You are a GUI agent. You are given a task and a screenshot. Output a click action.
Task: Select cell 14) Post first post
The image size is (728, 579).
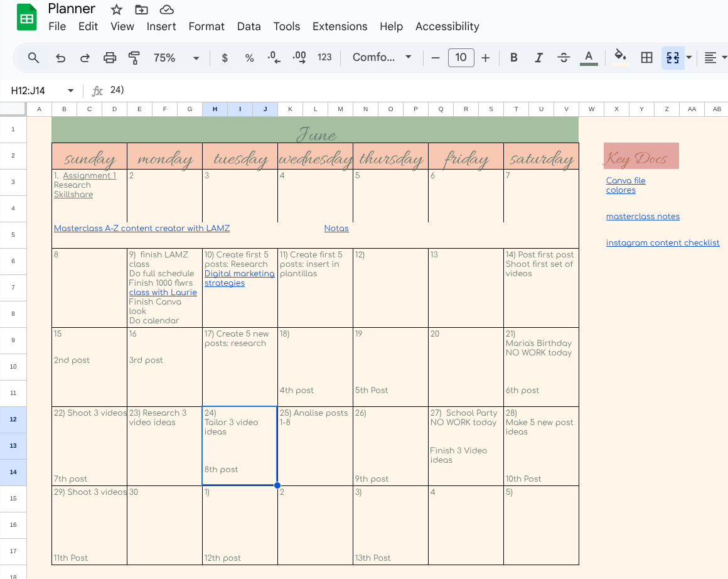[542, 288]
